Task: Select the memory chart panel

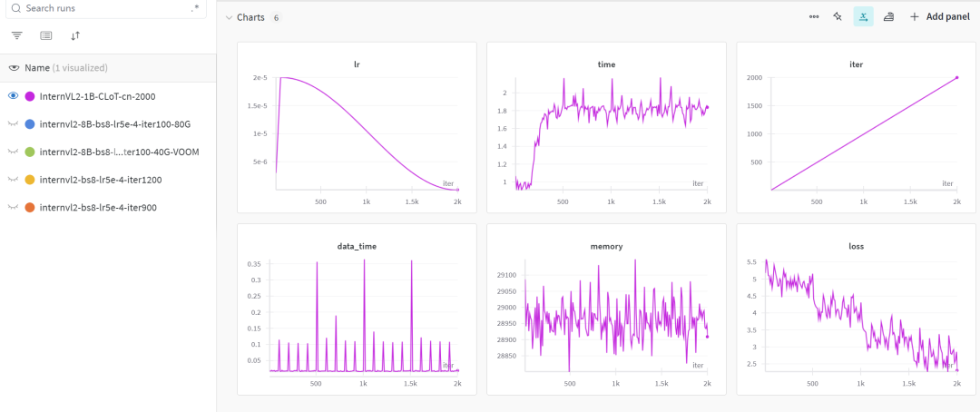Action: click(x=606, y=309)
